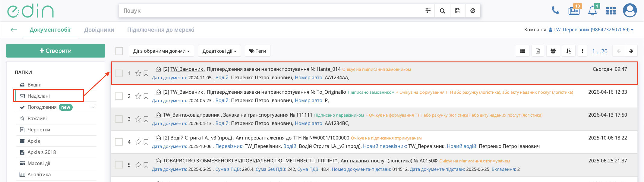Open news icon with badge 10
This screenshot has height=182, width=644.
574,11
